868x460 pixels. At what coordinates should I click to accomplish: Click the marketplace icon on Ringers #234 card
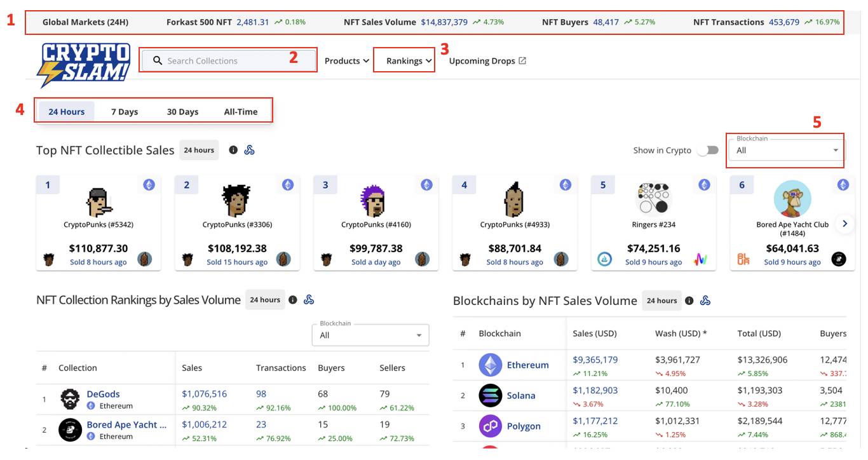pos(700,259)
